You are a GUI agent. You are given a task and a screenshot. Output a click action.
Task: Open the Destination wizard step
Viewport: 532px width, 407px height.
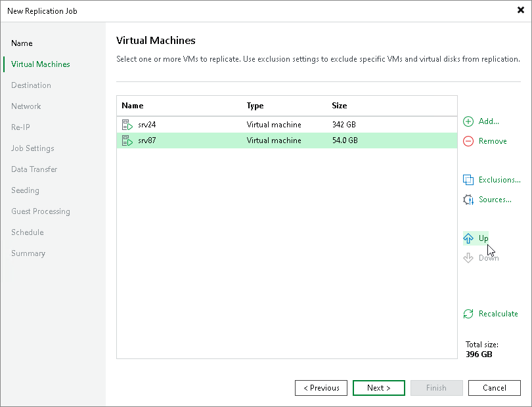click(31, 85)
